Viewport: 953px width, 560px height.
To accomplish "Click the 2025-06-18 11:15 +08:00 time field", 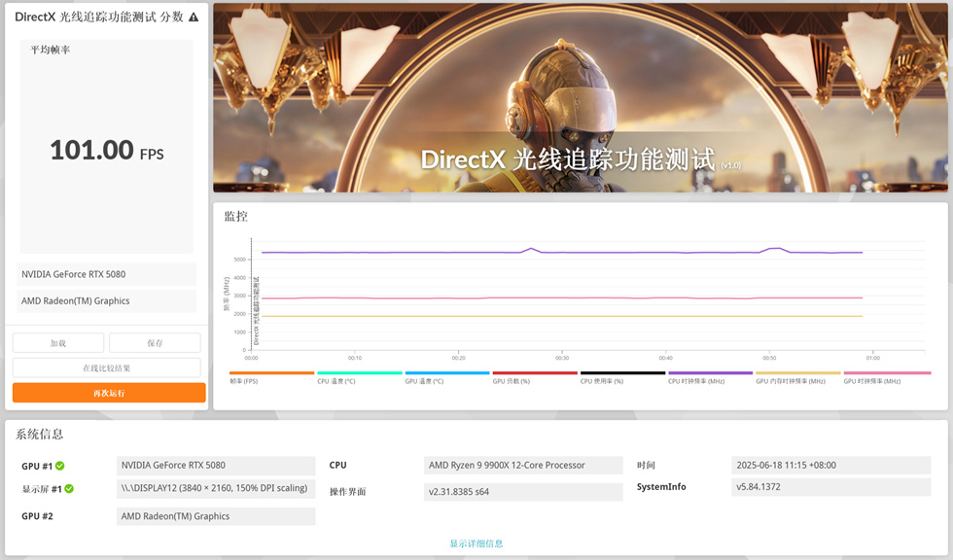I will click(x=830, y=466).
